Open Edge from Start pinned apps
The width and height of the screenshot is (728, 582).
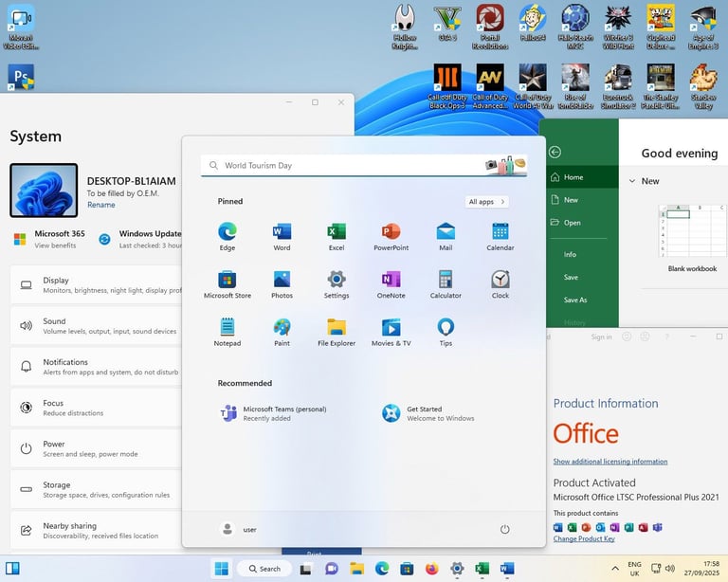pyautogui.click(x=227, y=237)
